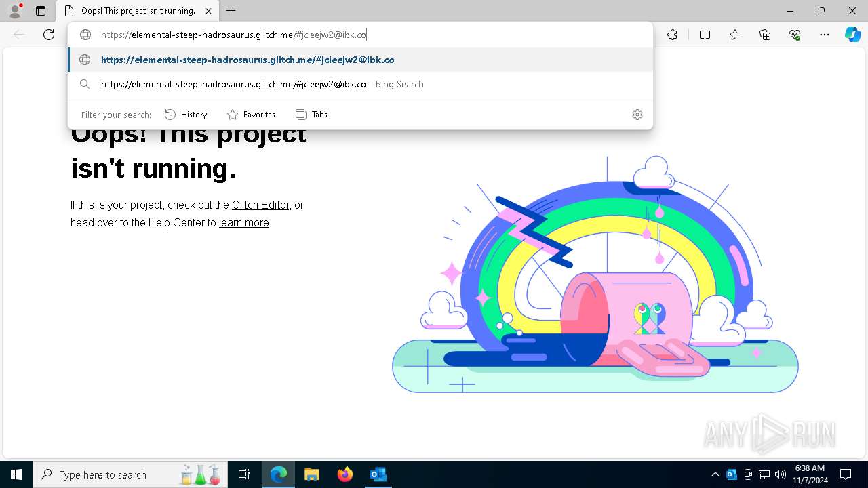868x488 pixels.
Task: Filter search by History
Action: [x=186, y=115]
